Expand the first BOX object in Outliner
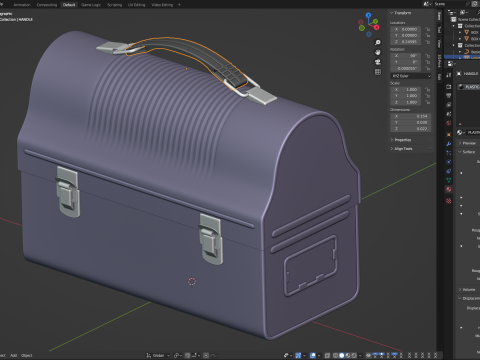Image resolution: width=480 pixels, height=360 pixels. coord(460,32)
